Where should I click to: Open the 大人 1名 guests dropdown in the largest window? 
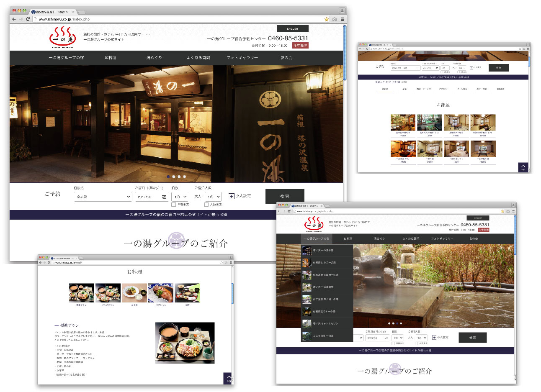(x=213, y=197)
